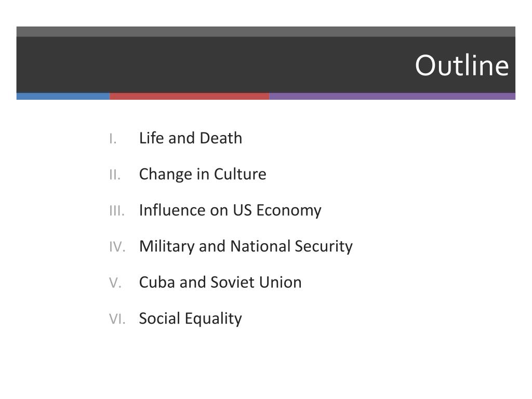Click the Roman numeral V. marker

click(x=115, y=283)
